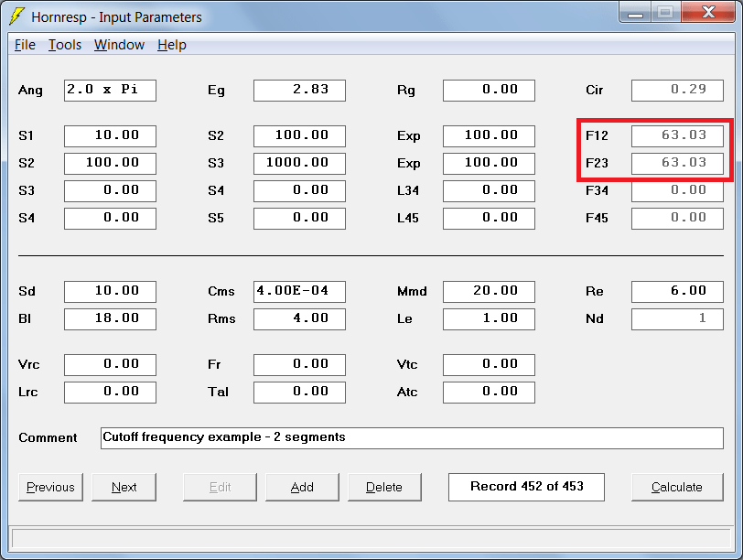Screen dimensions: 743x560
Task: Open the Window menu
Action: pyautogui.click(x=119, y=45)
